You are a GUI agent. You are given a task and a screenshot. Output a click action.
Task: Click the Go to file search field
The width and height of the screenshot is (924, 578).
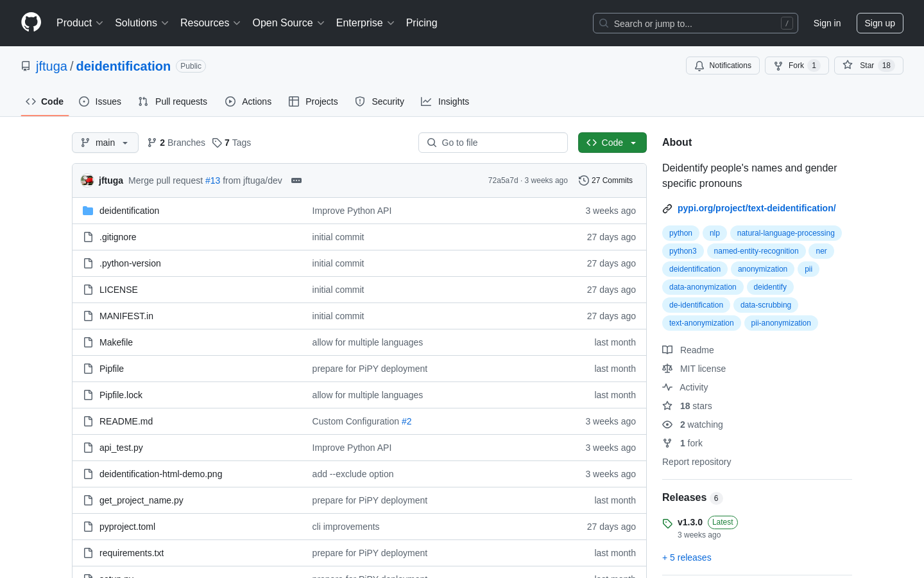pos(493,143)
